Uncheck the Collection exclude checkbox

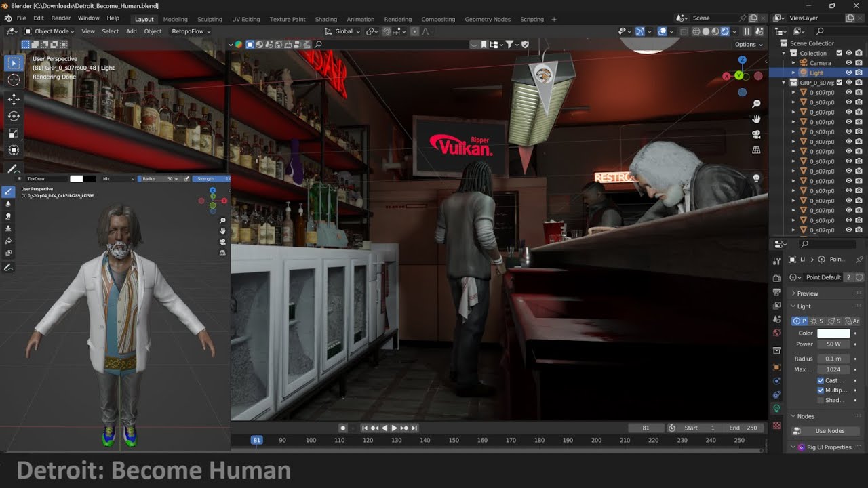(x=839, y=53)
